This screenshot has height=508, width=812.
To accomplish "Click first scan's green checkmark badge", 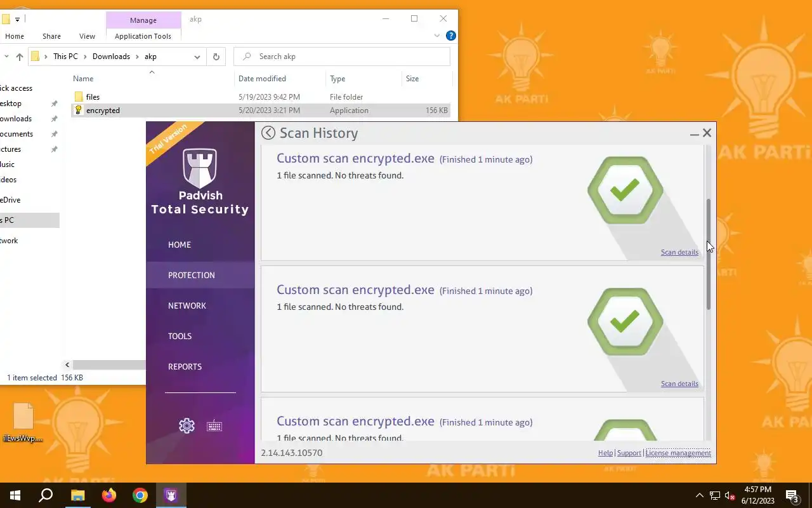I will point(625,190).
